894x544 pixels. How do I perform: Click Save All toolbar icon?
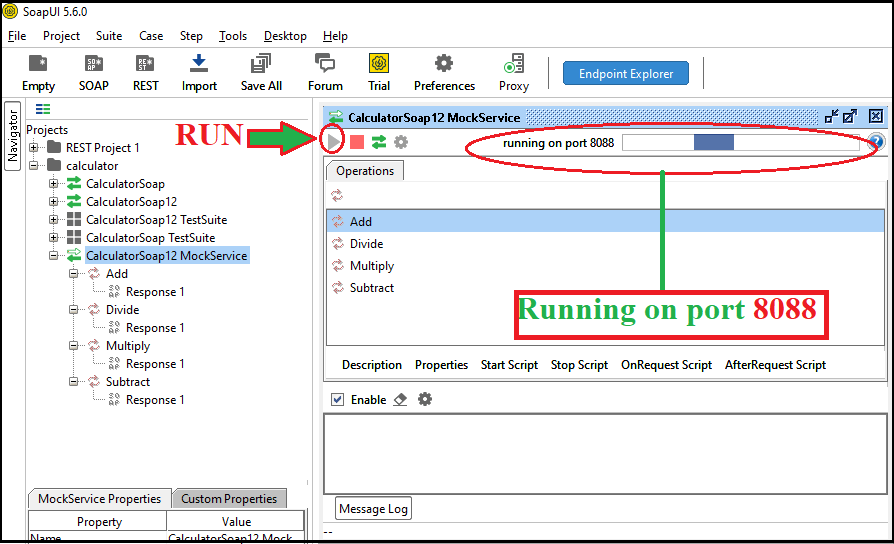tap(261, 73)
